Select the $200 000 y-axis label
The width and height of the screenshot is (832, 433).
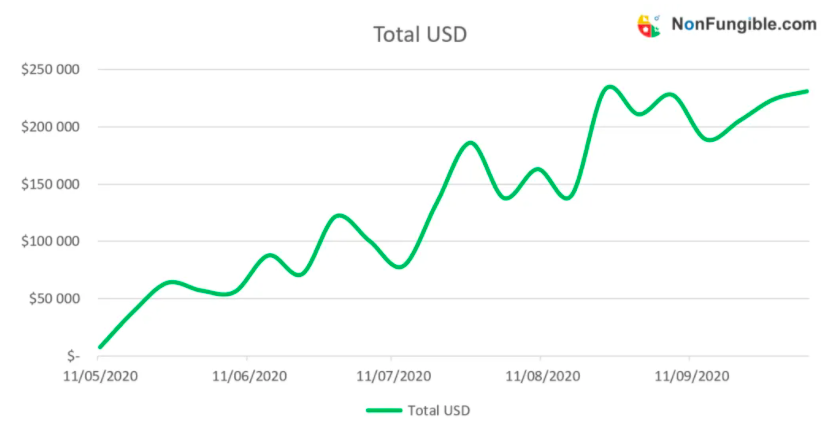(49, 127)
